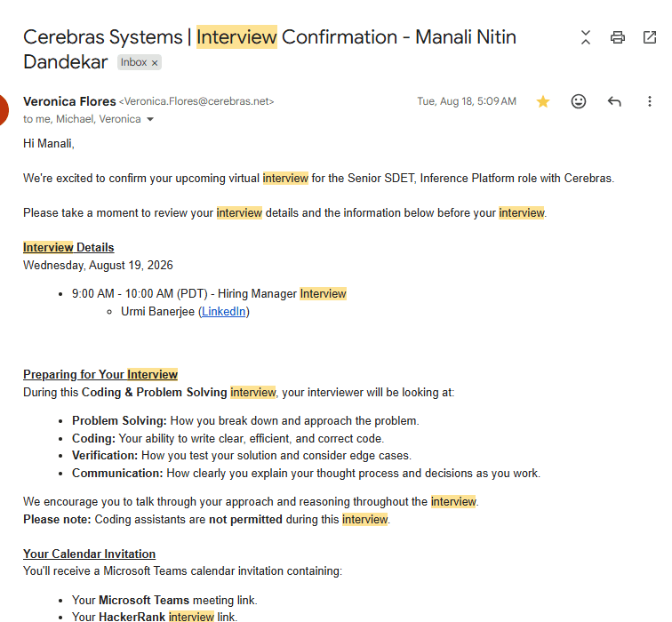Image resolution: width=672 pixels, height=622 pixels.
Task: Click the Communication bullet text
Action: pyautogui.click(x=306, y=474)
